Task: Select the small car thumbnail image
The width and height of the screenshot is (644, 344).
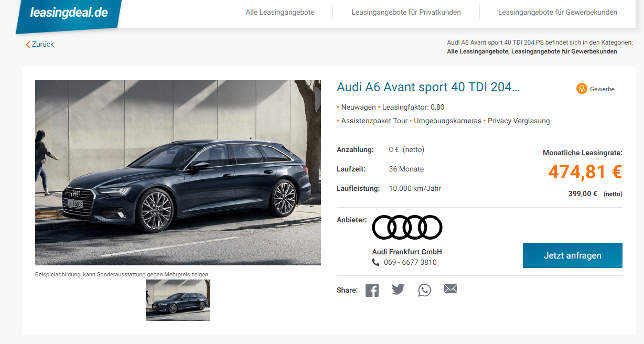Action: [x=178, y=300]
